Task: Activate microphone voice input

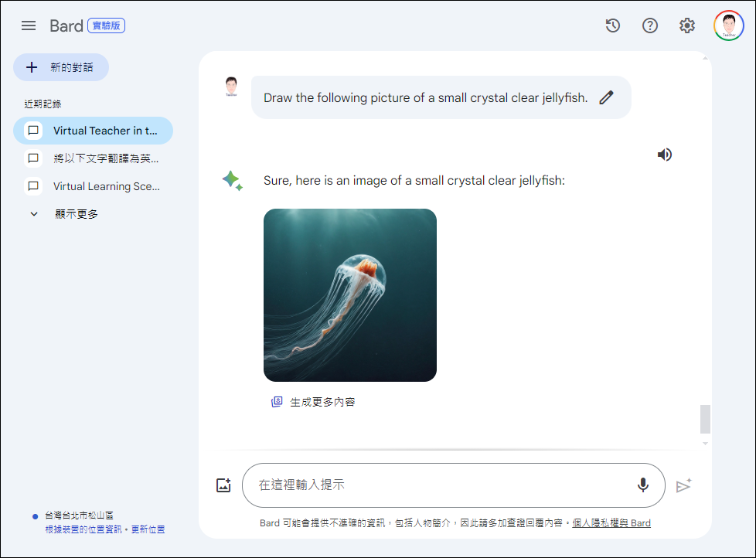Action: [642, 485]
